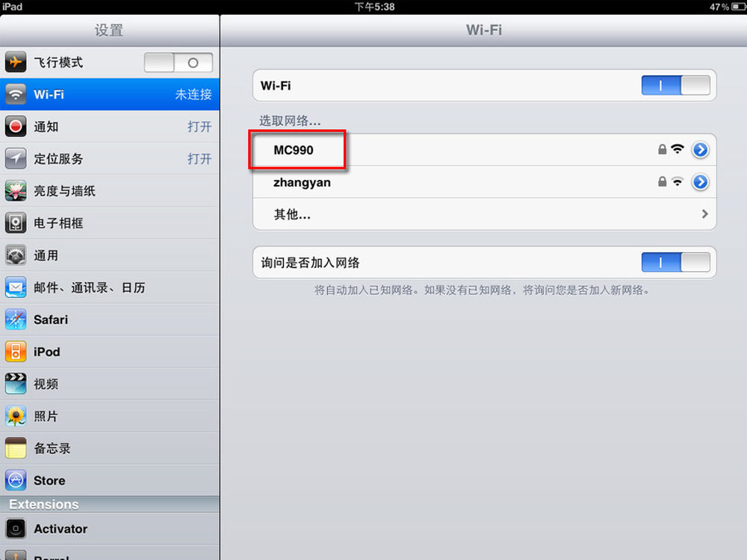Tap the Store app icon

[x=15, y=480]
